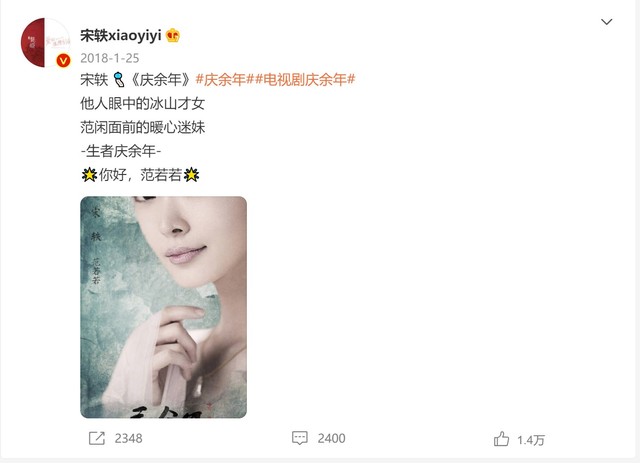Click the repost share icon
This screenshot has width=640, height=463.
(97, 439)
